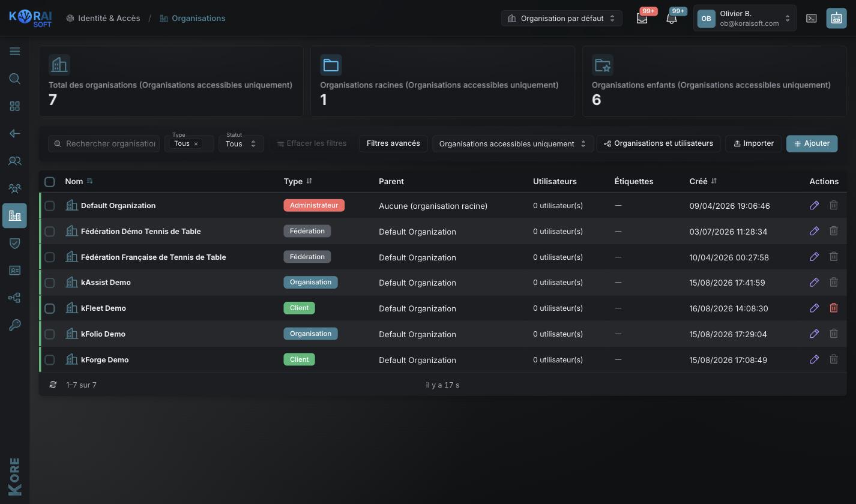856x504 pixels.
Task: Click the Organisations breadcrumb
Action: tap(193, 18)
